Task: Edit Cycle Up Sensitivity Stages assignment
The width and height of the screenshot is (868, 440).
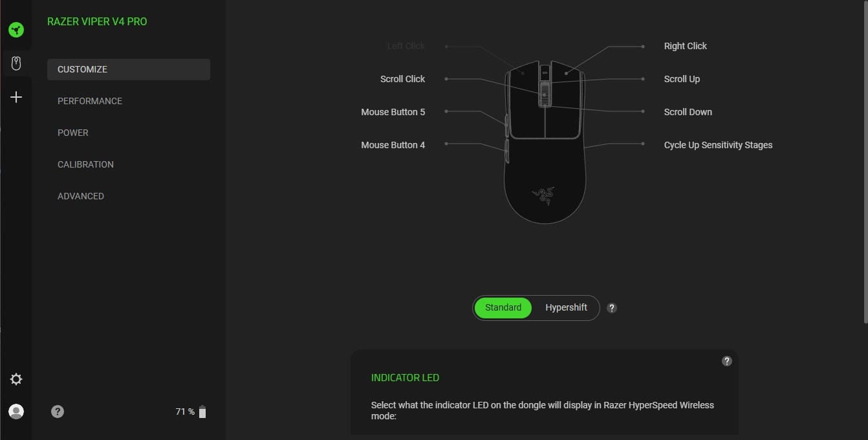Action: coord(718,145)
